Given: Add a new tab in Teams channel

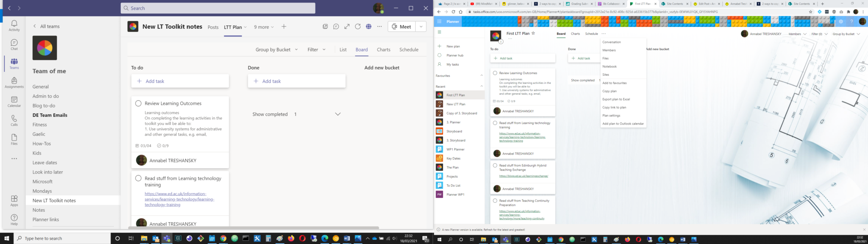Looking at the screenshot, I should (284, 27).
